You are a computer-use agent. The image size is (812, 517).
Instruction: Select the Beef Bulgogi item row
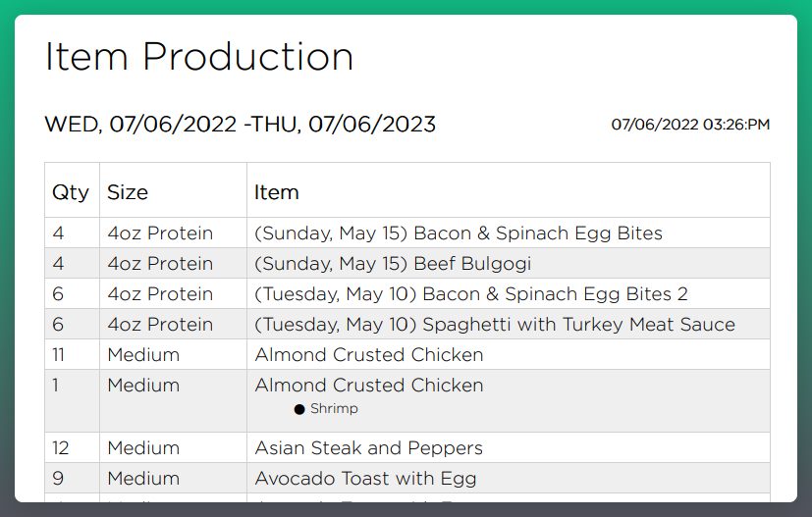(x=407, y=264)
